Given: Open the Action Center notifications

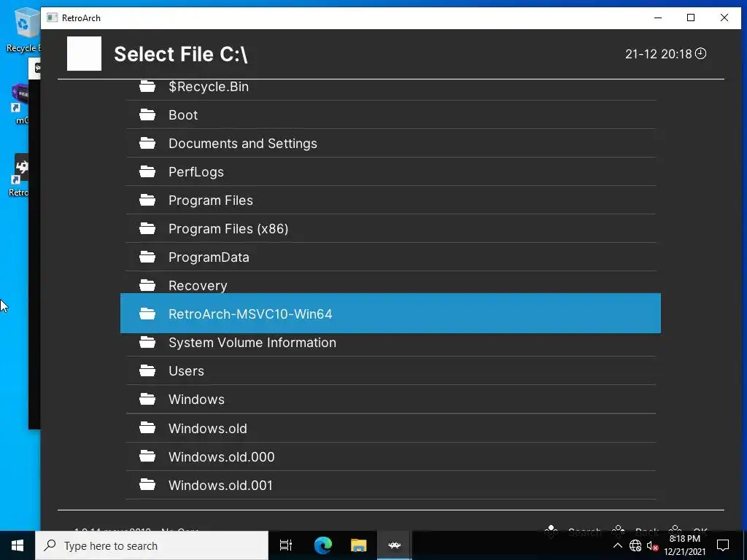Looking at the screenshot, I should pos(723,545).
